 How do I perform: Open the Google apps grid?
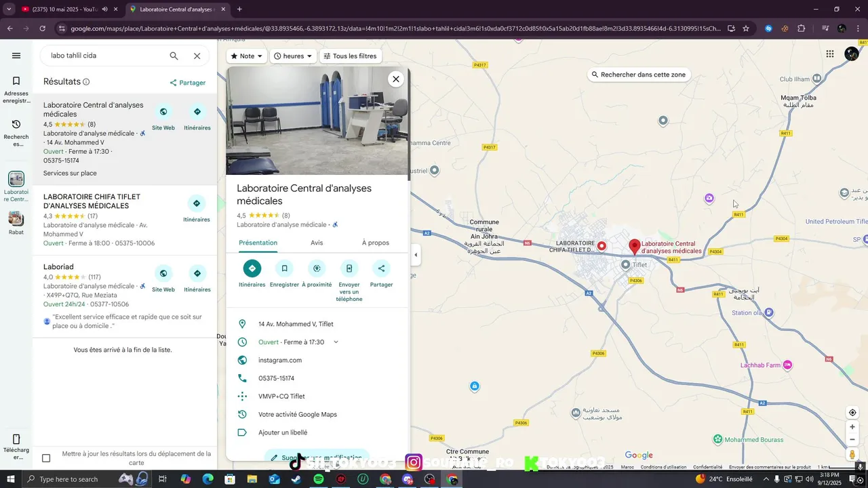click(x=830, y=54)
